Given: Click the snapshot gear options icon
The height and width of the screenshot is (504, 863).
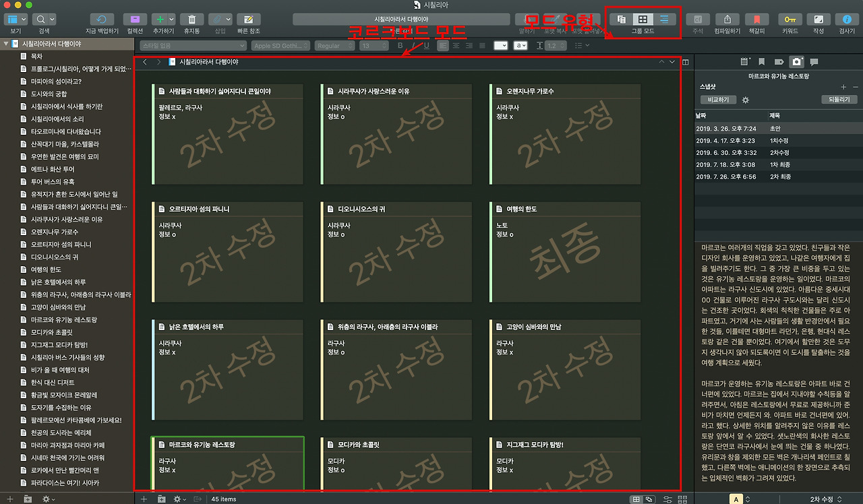Looking at the screenshot, I should [x=746, y=100].
